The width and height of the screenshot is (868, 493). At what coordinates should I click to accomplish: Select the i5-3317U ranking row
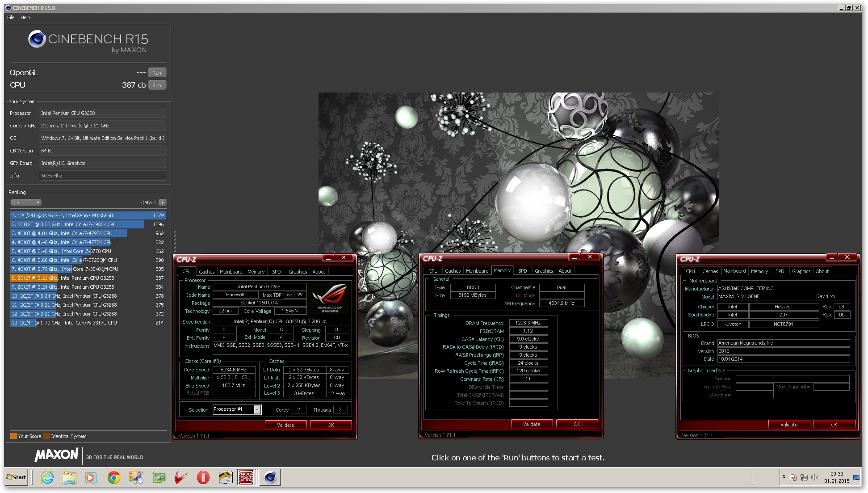coord(88,323)
